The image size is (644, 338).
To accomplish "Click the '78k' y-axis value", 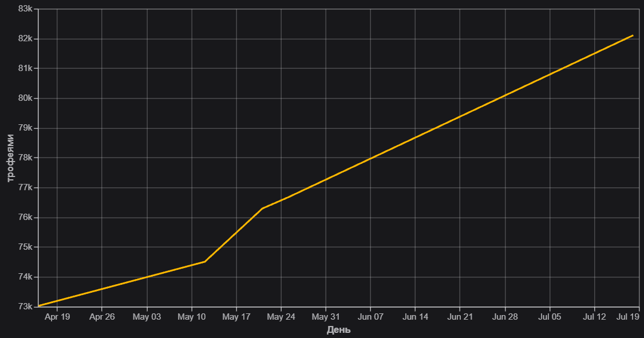I will [25, 158].
